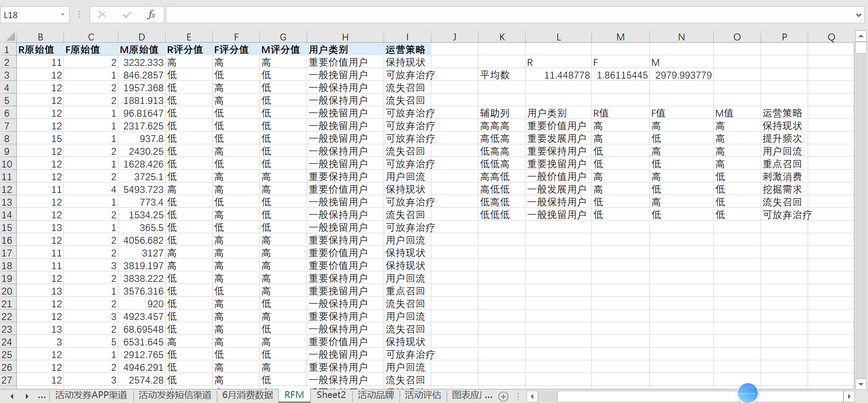Image resolution: width=868 pixels, height=403 pixels.
Task: Click the 运营策略 cell in column I
Action: [x=408, y=49]
